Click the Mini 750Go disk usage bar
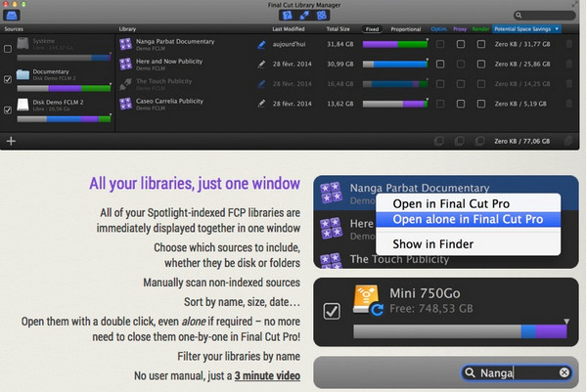Image resolution: width=587 pixels, height=392 pixels. click(x=460, y=331)
